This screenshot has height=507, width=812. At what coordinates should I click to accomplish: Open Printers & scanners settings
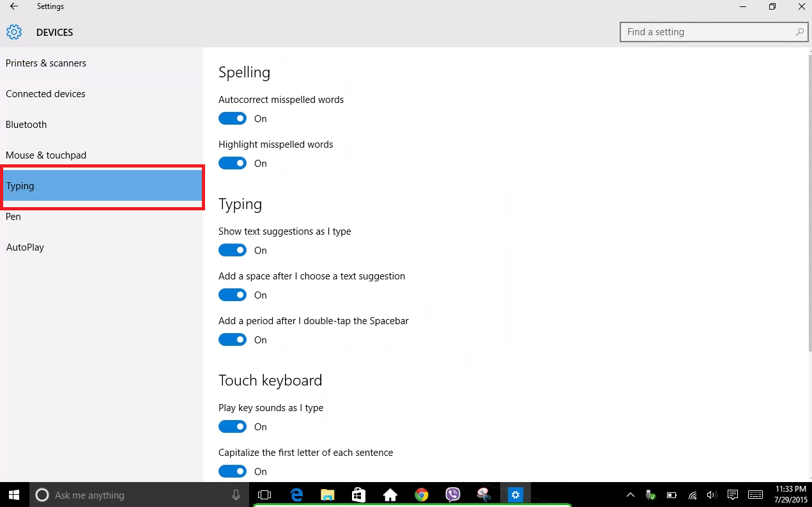[46, 63]
